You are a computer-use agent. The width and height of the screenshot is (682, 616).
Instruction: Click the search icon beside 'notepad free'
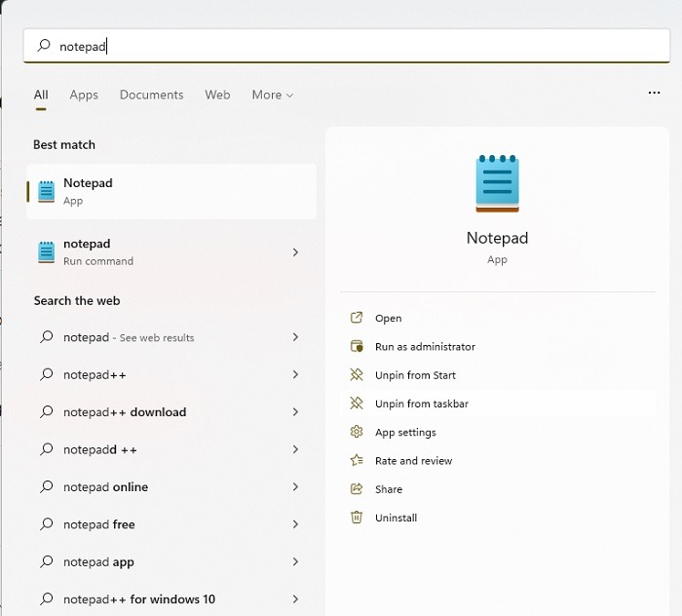click(x=47, y=523)
